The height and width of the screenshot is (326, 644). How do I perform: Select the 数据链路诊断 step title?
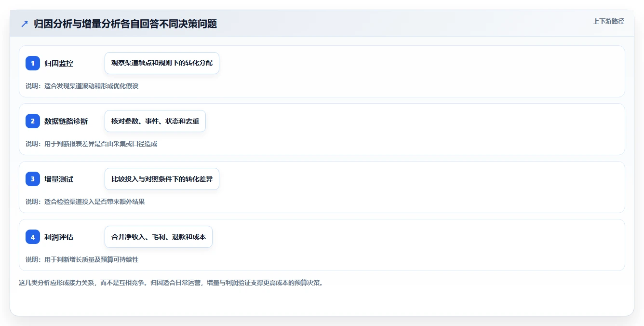(x=66, y=121)
